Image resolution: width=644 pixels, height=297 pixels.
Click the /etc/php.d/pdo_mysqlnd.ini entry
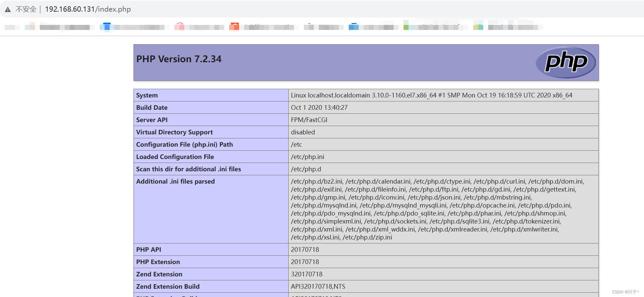pos(331,214)
